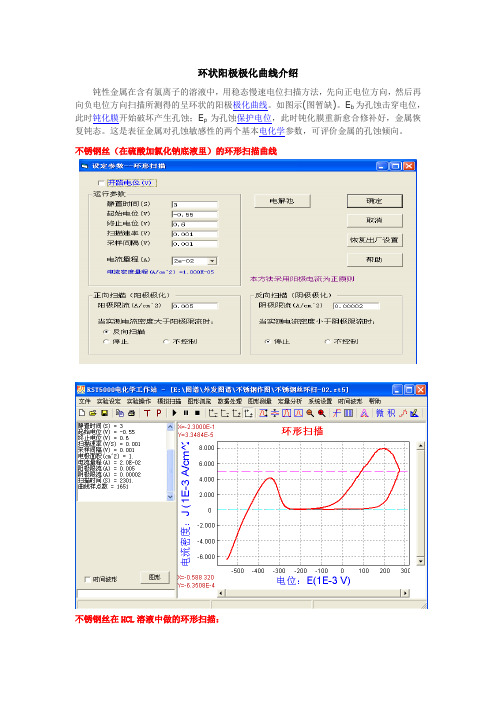Click the purple peak-shape A icon
This screenshot has width=496, height=702.
point(364,413)
